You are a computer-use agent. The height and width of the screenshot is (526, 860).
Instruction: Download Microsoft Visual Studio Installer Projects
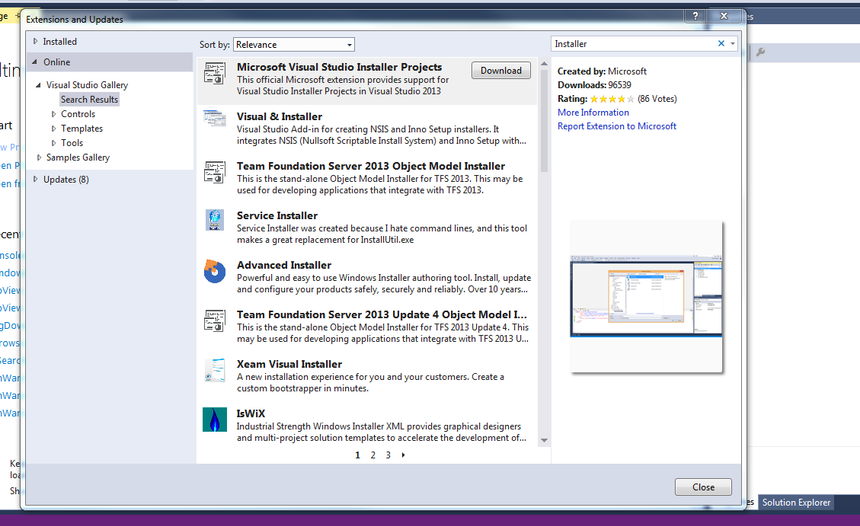(x=500, y=71)
